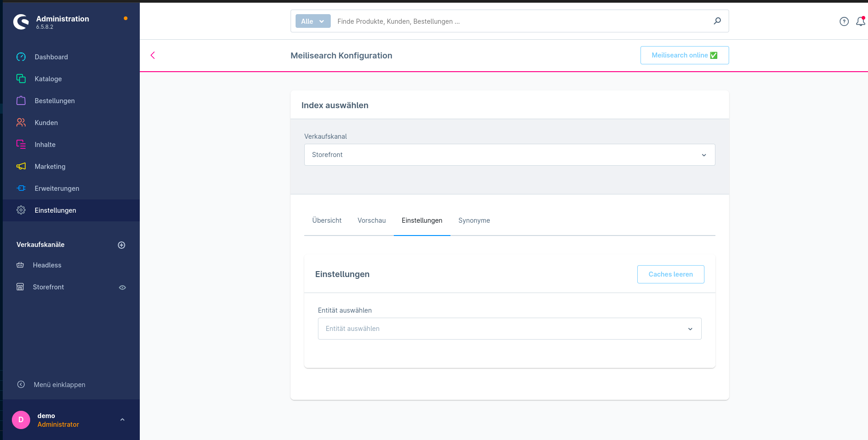Open the Entität auswählen dropdown
Image resolution: width=868 pixels, height=440 pixels.
pos(510,329)
